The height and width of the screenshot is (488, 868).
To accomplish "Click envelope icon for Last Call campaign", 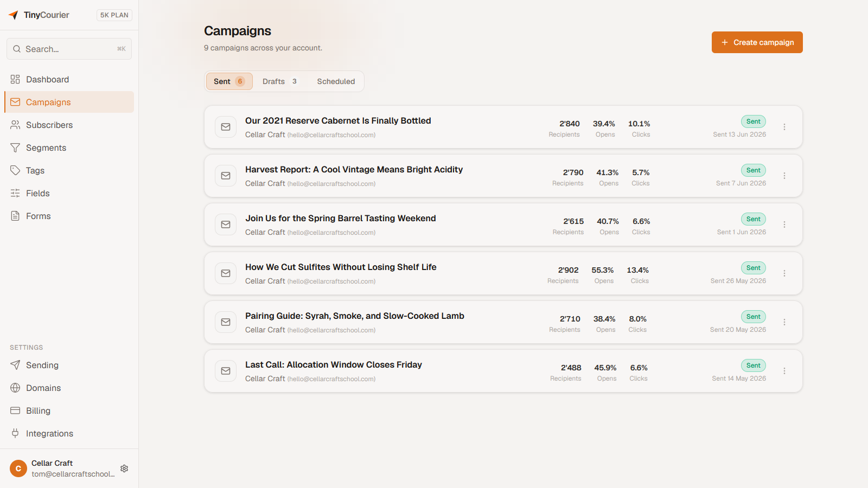I will 226,371.
